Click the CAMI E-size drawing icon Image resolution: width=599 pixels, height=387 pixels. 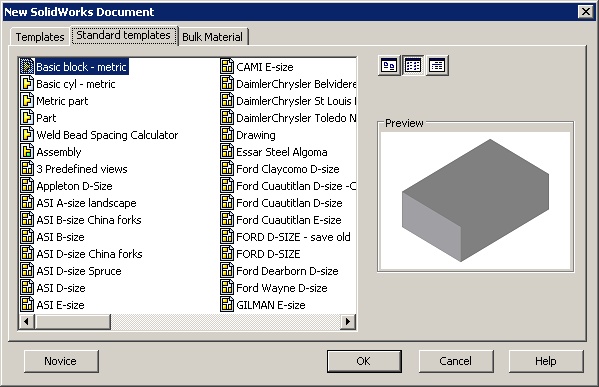(x=227, y=66)
